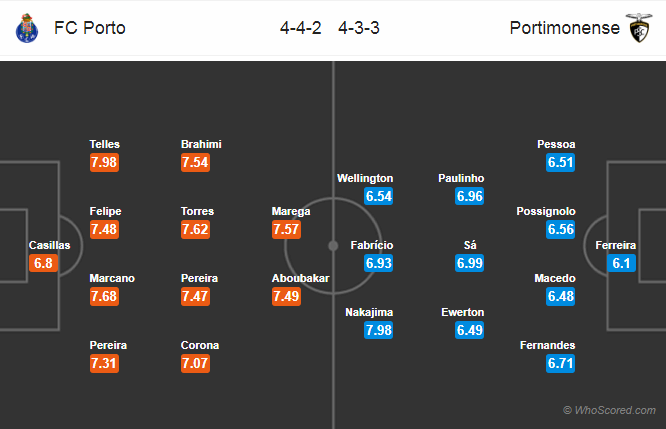Click Corona rating badge 7.07
Viewport: 666px width, 429px height.
(195, 364)
